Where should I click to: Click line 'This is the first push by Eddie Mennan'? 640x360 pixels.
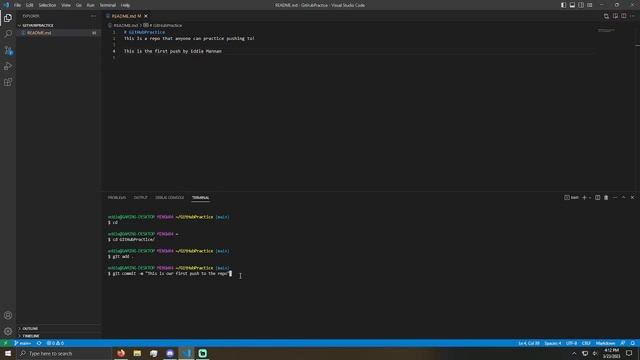coord(173,51)
